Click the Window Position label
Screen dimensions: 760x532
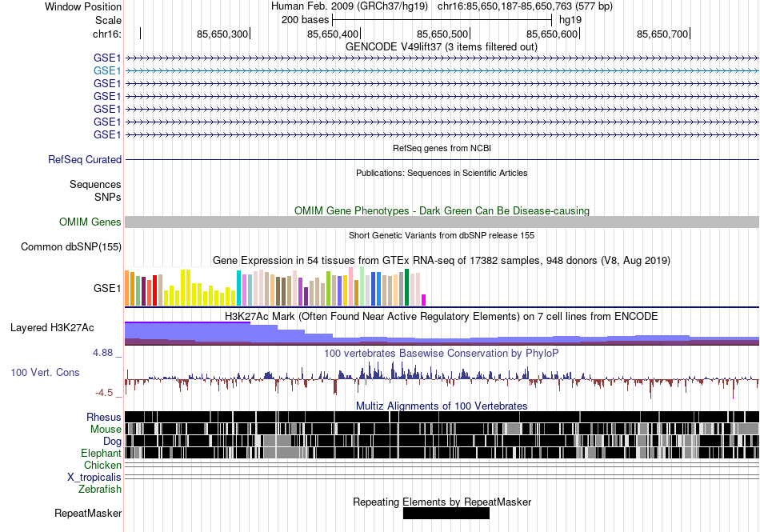(83, 6)
